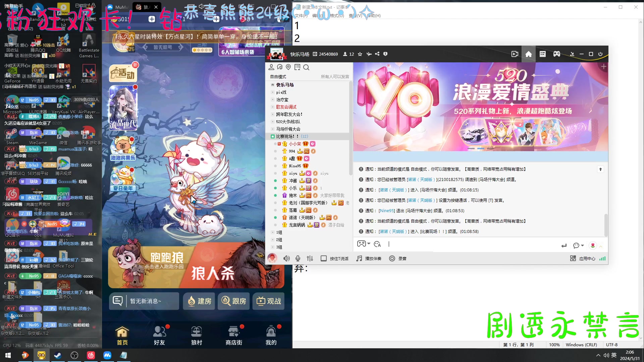The height and width of the screenshot is (362, 644).
Task: Click the headset customer service icon above channel tree
Action: tap(280, 67)
